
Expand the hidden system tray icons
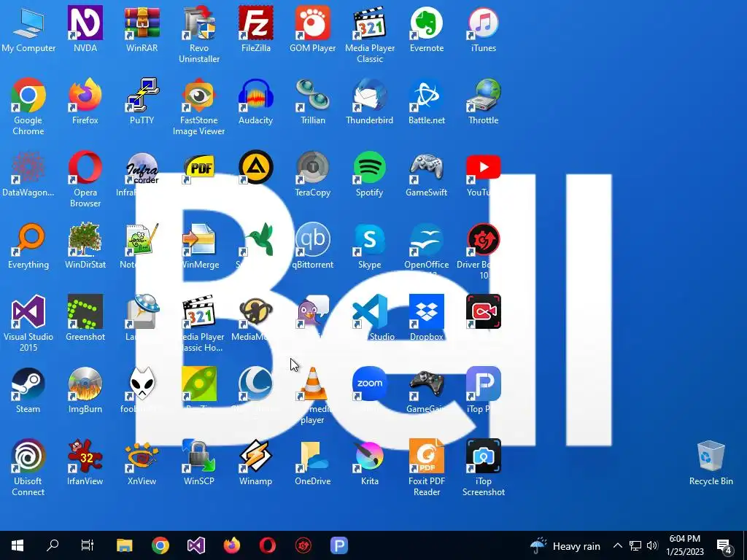617,545
